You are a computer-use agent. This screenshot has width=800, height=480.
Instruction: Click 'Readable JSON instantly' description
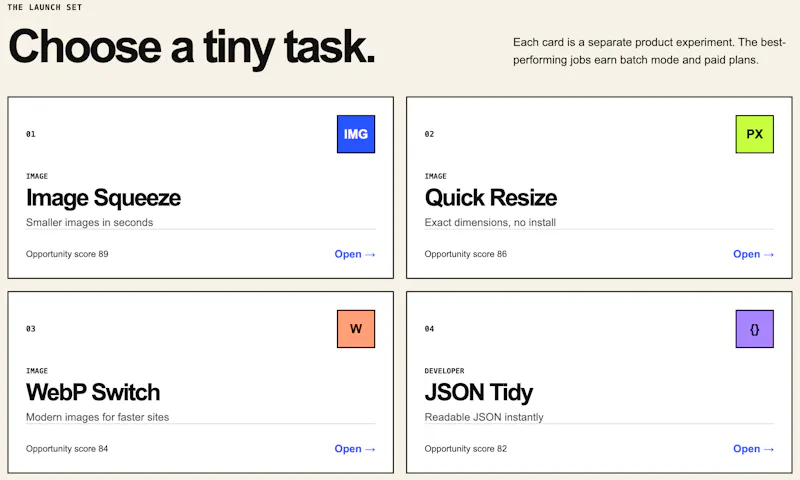[x=484, y=417]
